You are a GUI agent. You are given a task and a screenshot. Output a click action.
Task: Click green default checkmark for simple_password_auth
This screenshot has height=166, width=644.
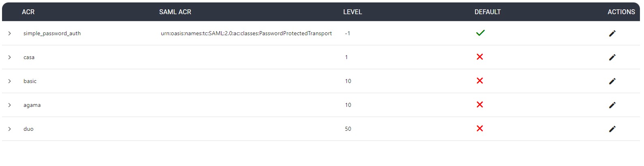click(480, 33)
